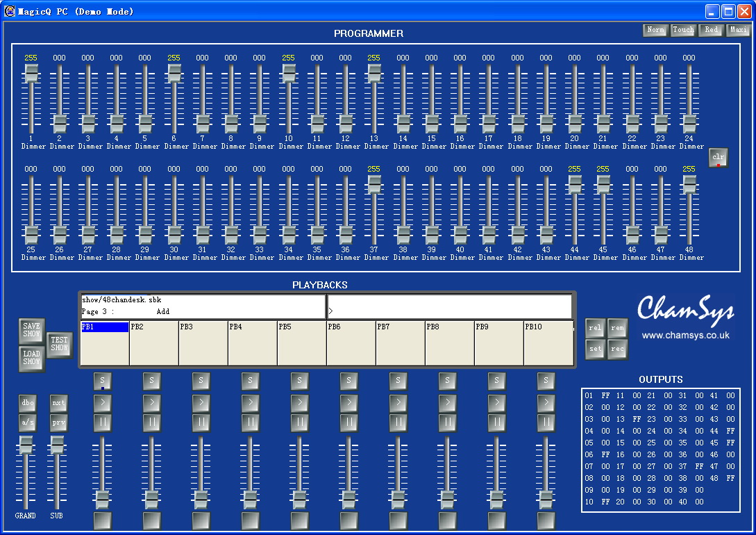Click channel 30 dimmer fader handle

(x=174, y=235)
